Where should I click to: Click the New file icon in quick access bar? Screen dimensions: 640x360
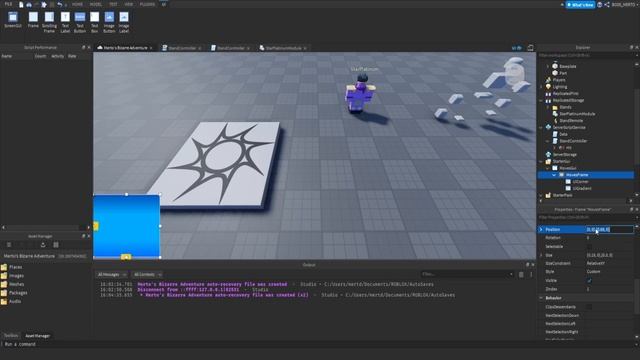click(21, 4)
